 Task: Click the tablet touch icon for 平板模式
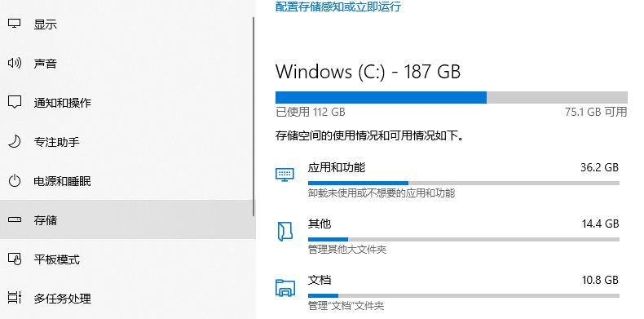15,259
